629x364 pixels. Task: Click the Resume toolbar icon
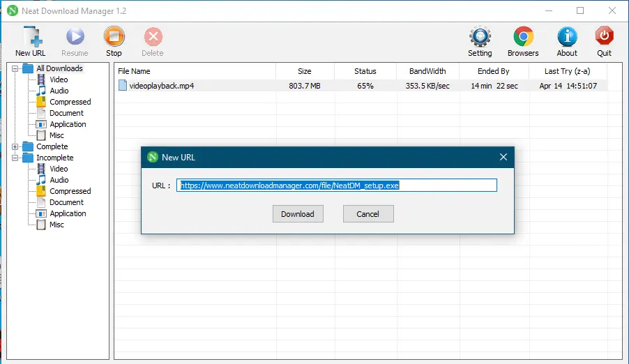point(75,36)
